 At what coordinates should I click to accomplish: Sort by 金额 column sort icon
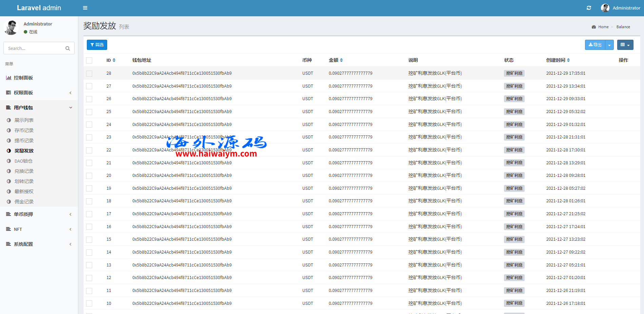[x=341, y=60]
